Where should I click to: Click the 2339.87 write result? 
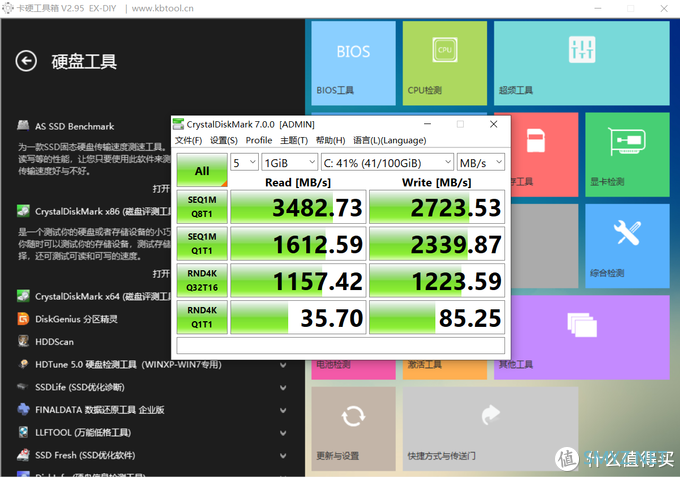pyautogui.click(x=437, y=244)
